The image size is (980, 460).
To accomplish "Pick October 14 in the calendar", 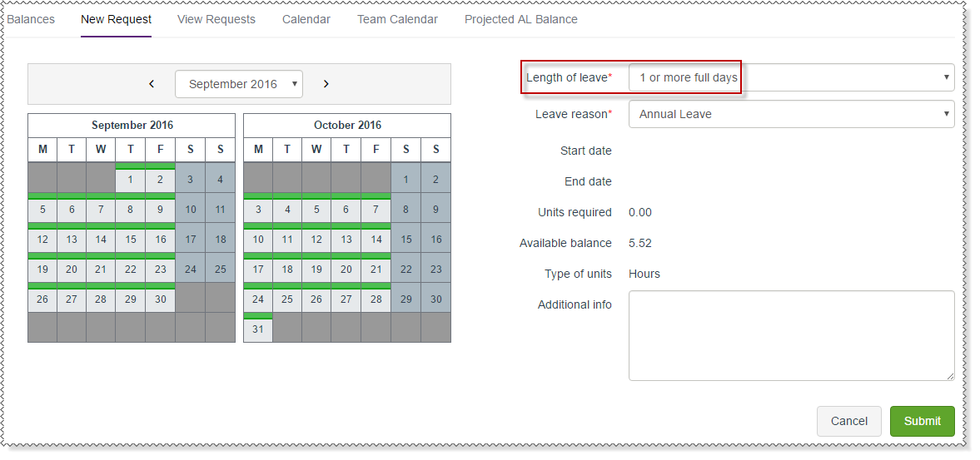I will [376, 240].
